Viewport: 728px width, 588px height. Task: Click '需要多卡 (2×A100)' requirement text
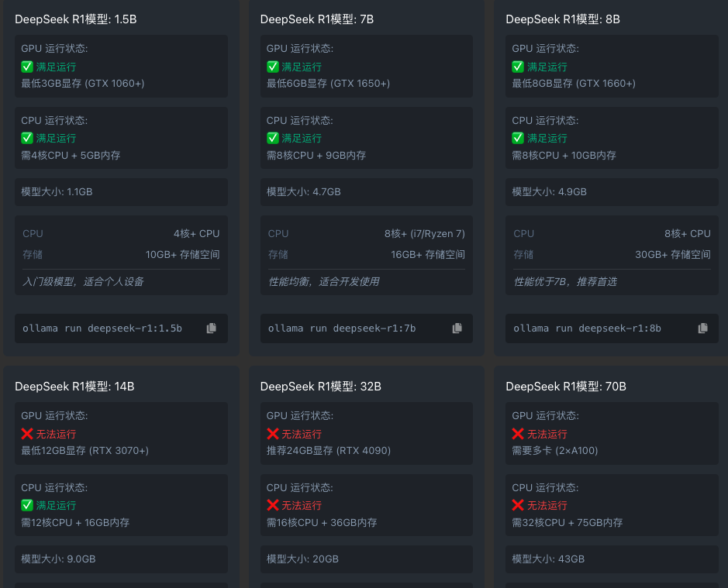point(555,451)
